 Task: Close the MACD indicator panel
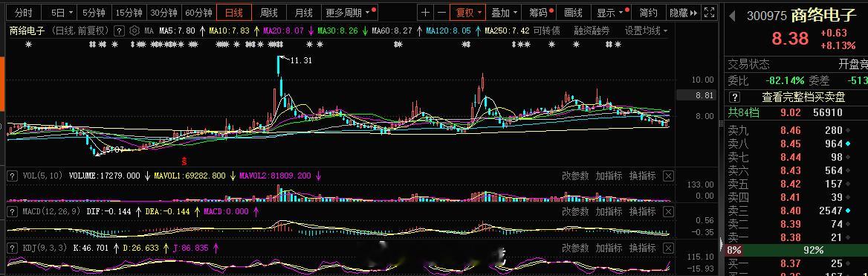tap(668, 211)
